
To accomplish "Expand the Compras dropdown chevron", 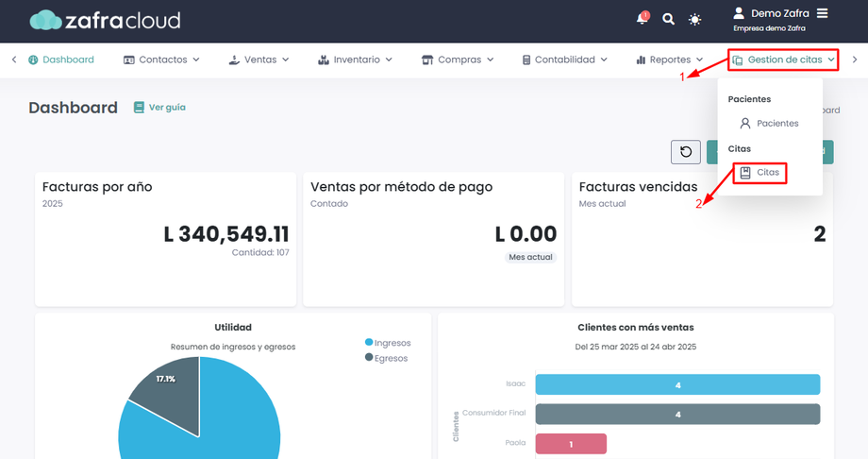I will (x=490, y=59).
